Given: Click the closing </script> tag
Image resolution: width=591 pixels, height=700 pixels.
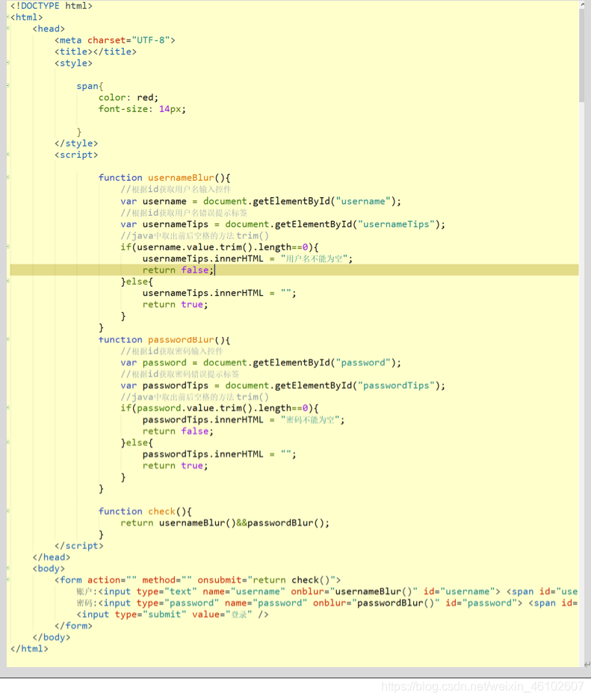Looking at the screenshot, I should click(78, 545).
